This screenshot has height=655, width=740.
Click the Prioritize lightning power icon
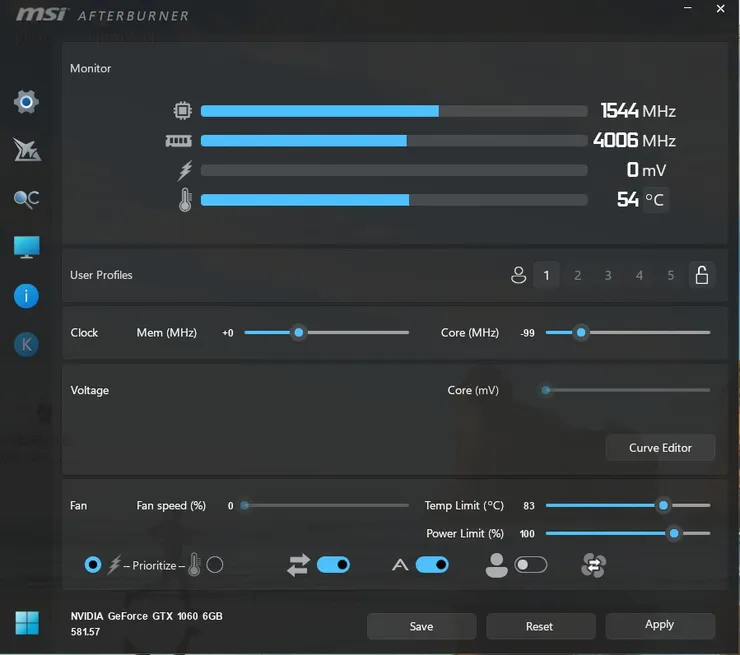[x=114, y=565]
